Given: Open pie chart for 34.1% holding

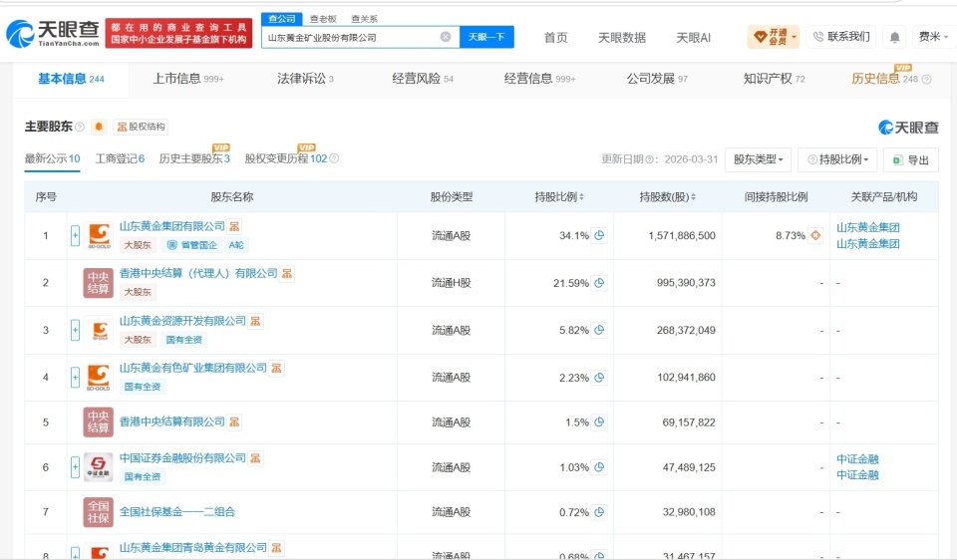Looking at the screenshot, I should click(599, 235).
